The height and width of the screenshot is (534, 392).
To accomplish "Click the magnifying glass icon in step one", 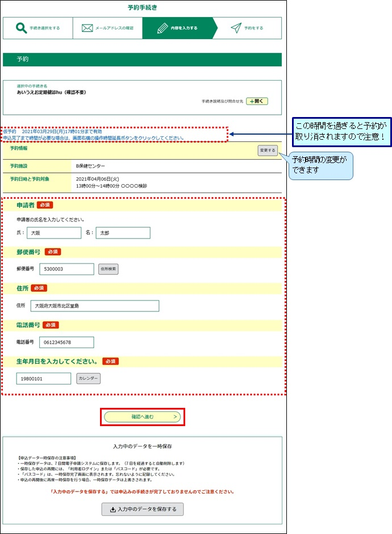I will coord(21,28).
